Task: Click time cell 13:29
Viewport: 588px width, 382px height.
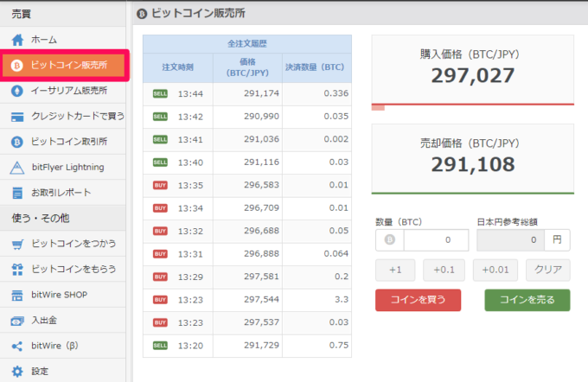Action: [190, 277]
